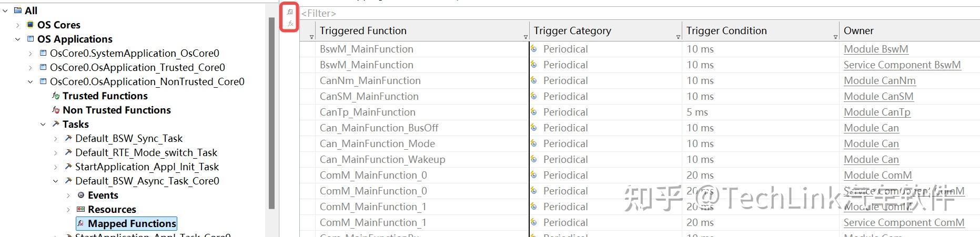Image resolution: width=980 pixels, height=237 pixels.
Task: Expand the OS Cores tree node
Action: tap(17, 25)
